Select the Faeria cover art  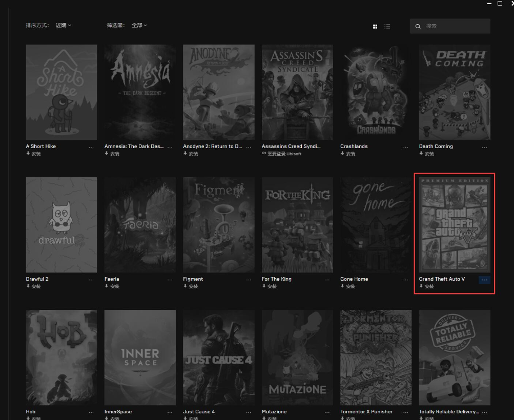(140, 225)
